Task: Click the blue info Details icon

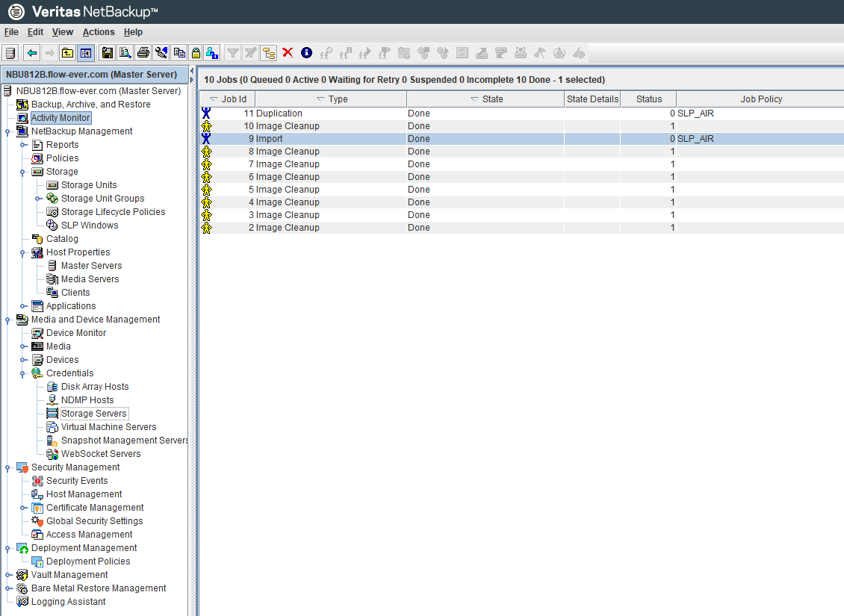Action: (x=306, y=52)
